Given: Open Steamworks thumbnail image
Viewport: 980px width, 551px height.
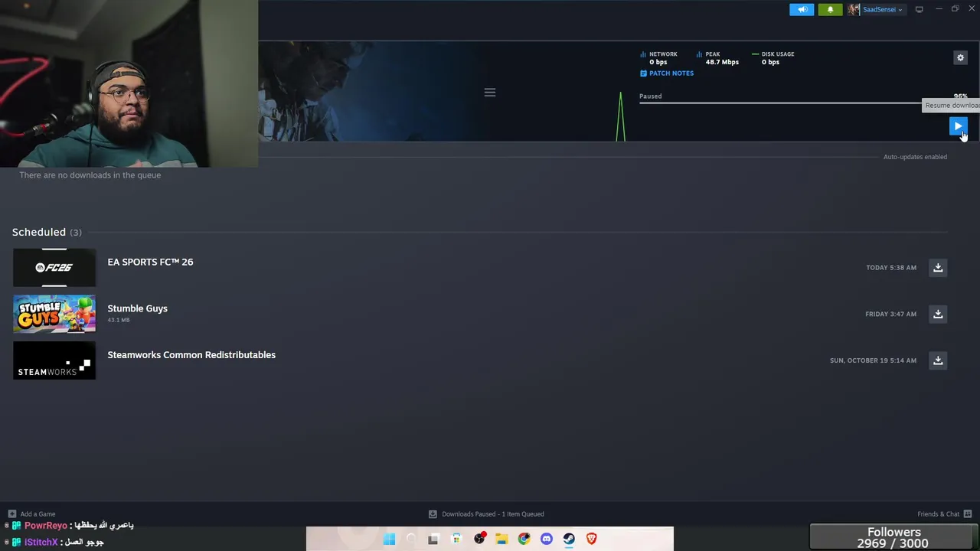Looking at the screenshot, I should (54, 360).
